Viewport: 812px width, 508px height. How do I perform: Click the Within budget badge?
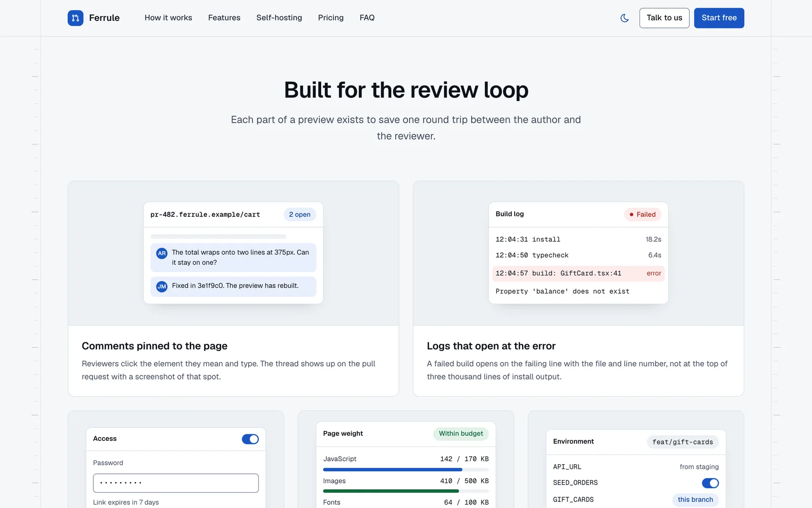(461, 434)
